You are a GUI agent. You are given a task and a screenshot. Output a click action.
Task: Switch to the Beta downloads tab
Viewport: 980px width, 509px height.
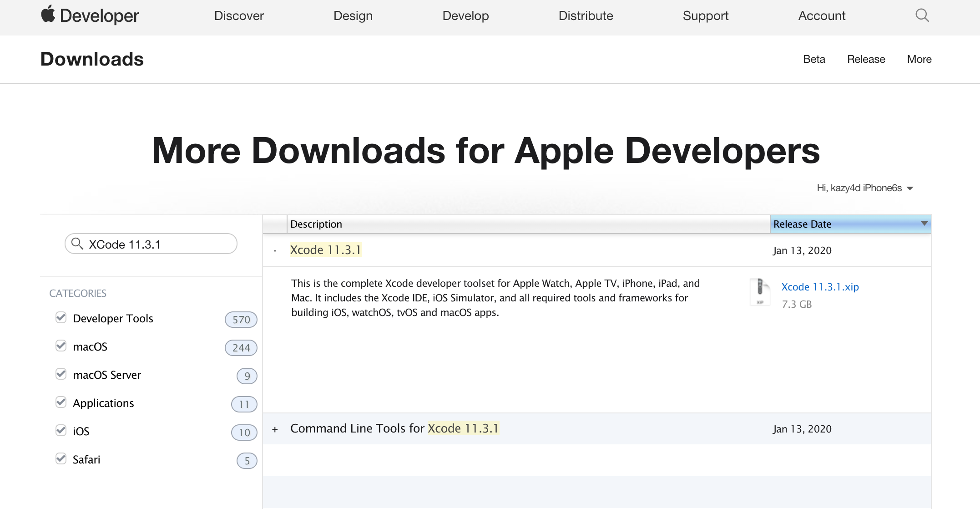814,59
